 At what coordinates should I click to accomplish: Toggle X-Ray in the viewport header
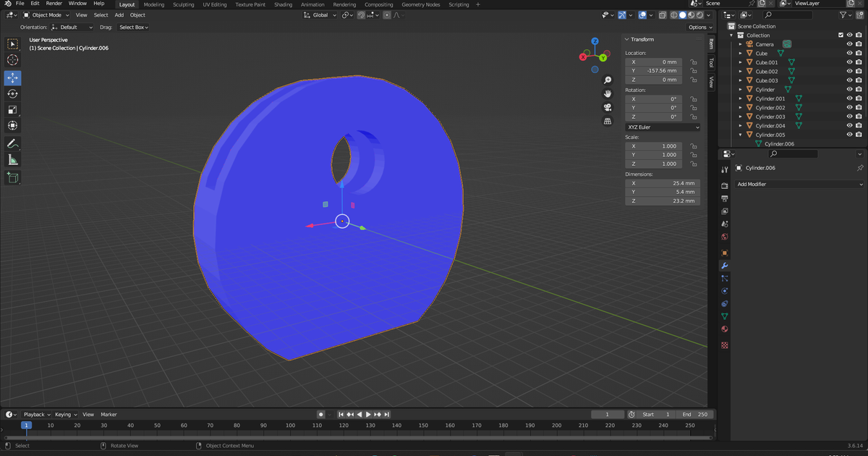coord(662,14)
